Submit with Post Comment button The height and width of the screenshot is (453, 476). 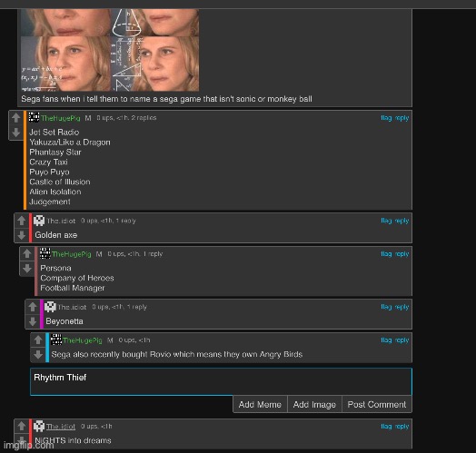coord(377,404)
